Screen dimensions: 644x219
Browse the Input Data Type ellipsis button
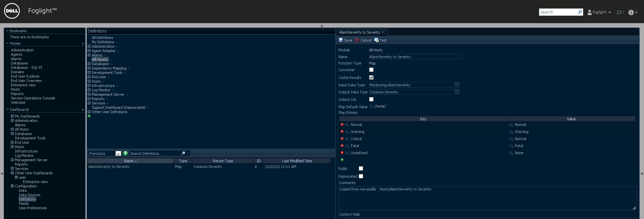point(457,85)
